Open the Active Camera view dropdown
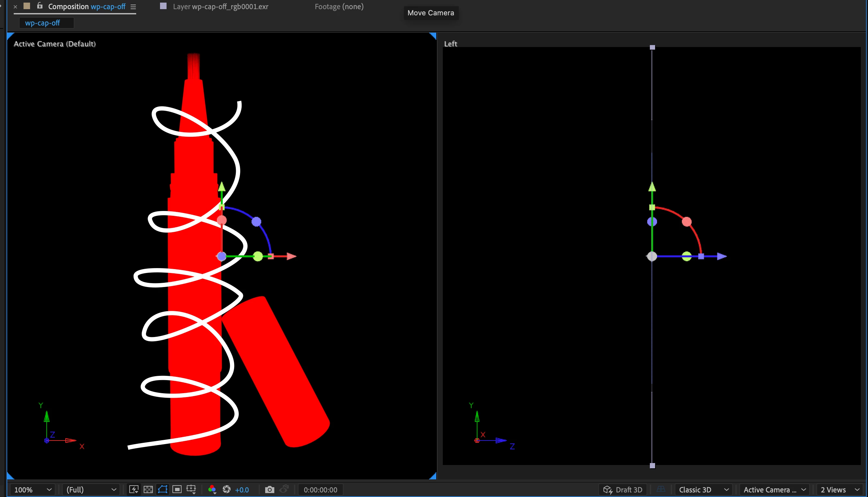This screenshot has height=497, width=868. pyautogui.click(x=774, y=490)
